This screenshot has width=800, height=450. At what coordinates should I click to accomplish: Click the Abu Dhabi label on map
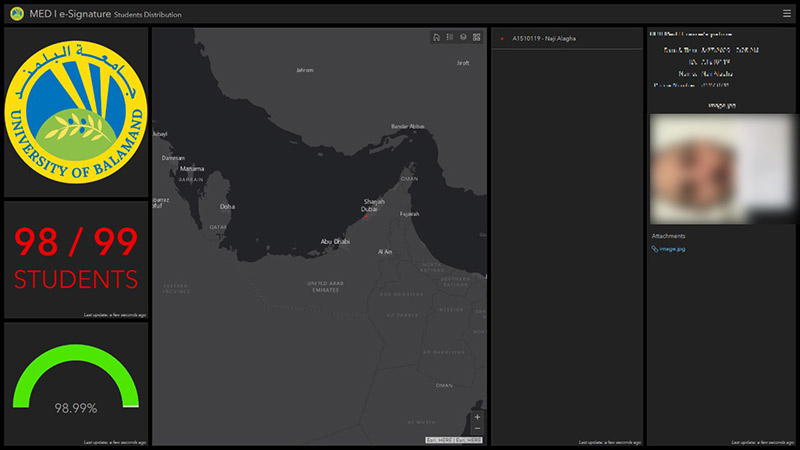[334, 241]
